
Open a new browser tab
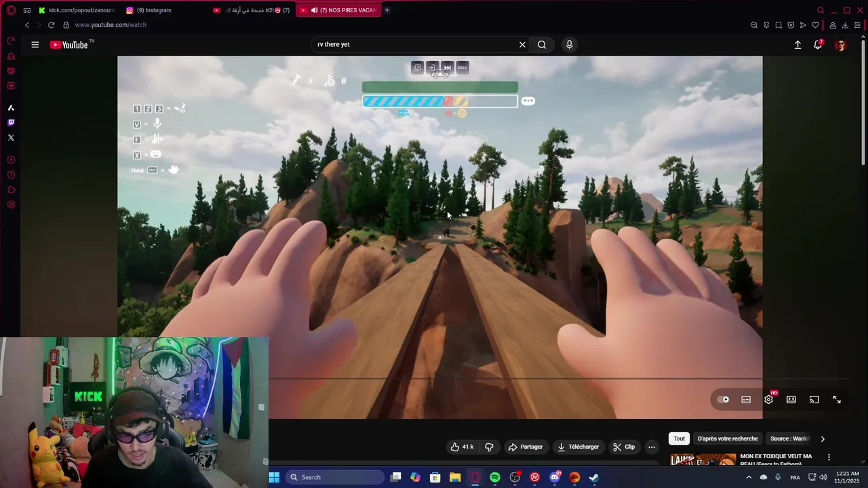[x=387, y=10]
